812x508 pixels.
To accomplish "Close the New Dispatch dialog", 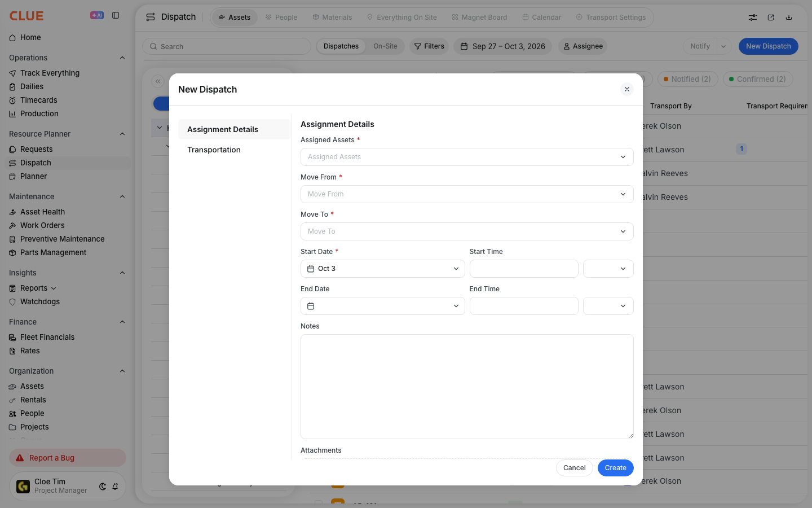I will 627,89.
